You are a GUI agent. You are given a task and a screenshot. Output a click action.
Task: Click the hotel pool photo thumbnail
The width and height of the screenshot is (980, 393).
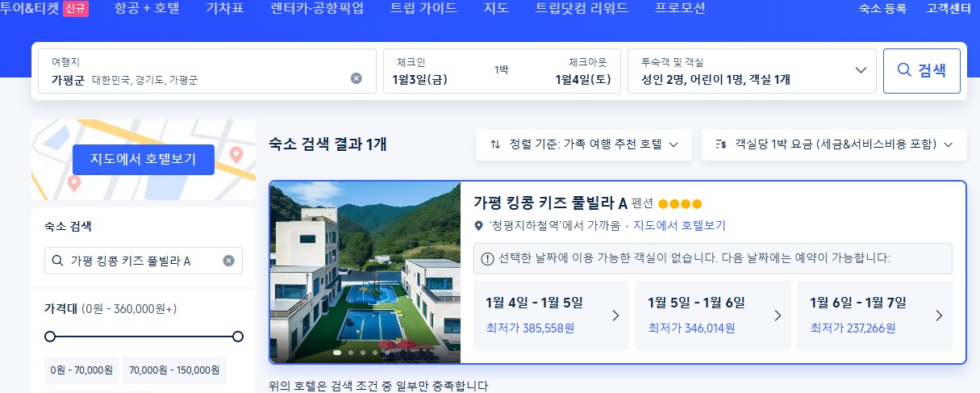(365, 273)
